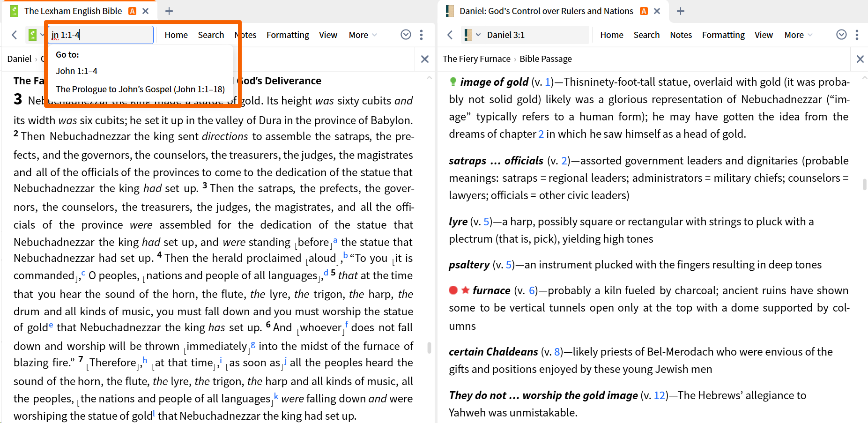868x423 pixels.
Task: Open Search in the Daniel commentary panel toolbar
Action: pyautogui.click(x=646, y=35)
